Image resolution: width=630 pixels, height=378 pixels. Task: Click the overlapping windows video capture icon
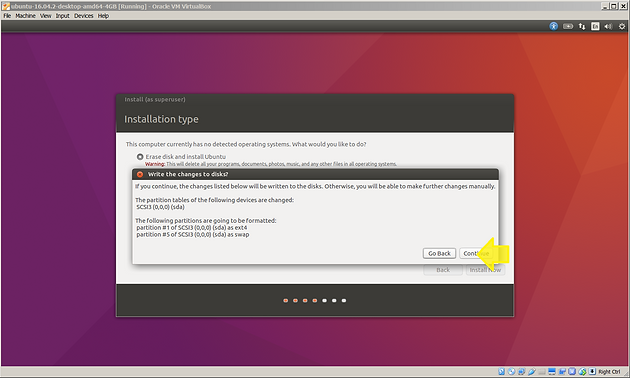point(562,372)
